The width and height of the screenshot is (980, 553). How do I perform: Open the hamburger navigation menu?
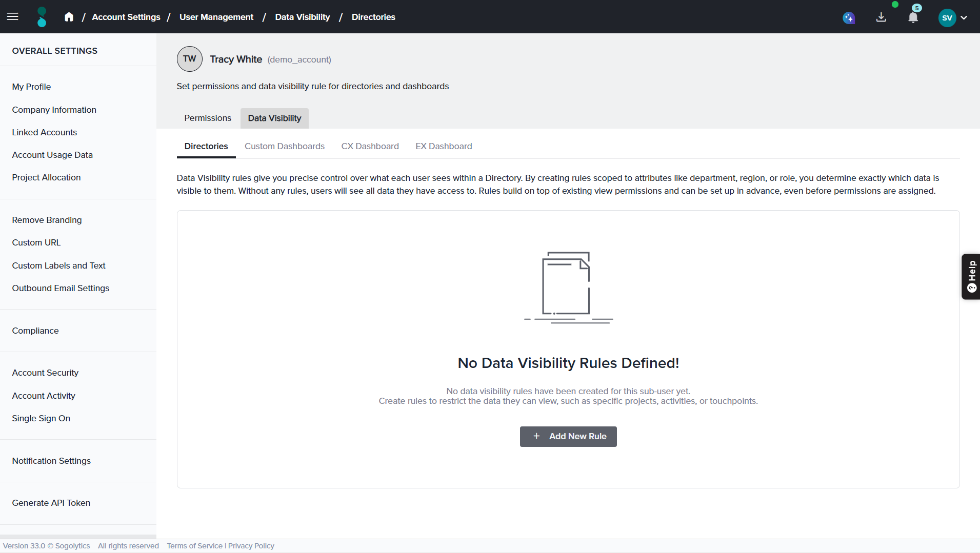click(x=13, y=17)
